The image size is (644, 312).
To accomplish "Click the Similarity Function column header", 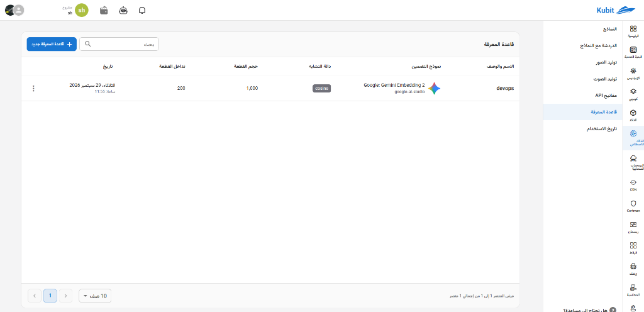I will [x=319, y=66].
